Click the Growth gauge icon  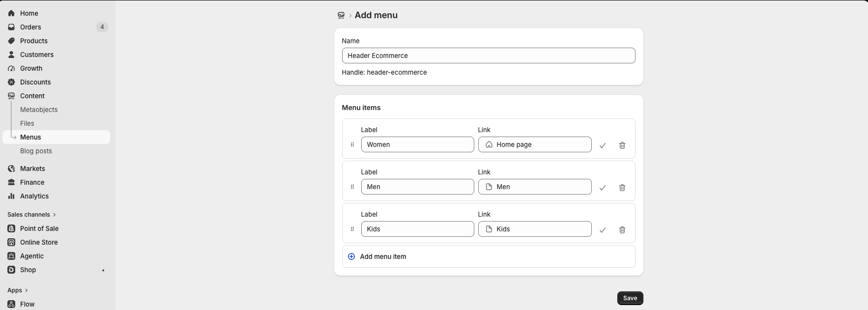point(11,68)
